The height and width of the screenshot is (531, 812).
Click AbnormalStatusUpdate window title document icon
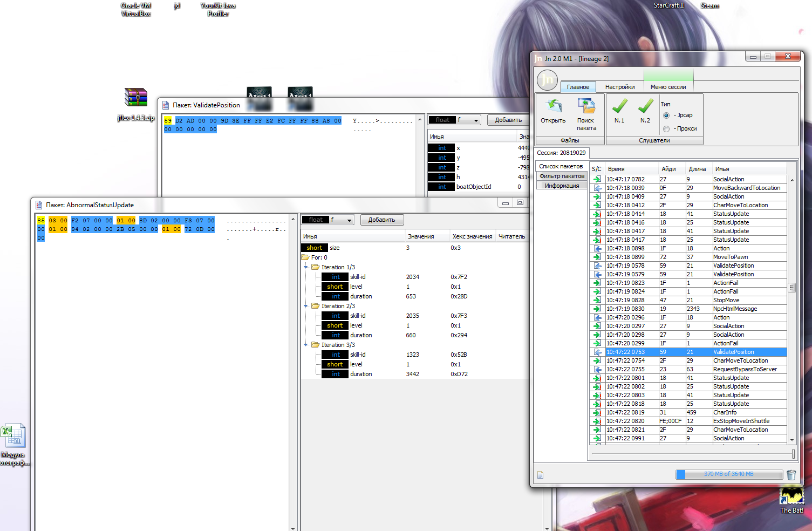coord(39,205)
